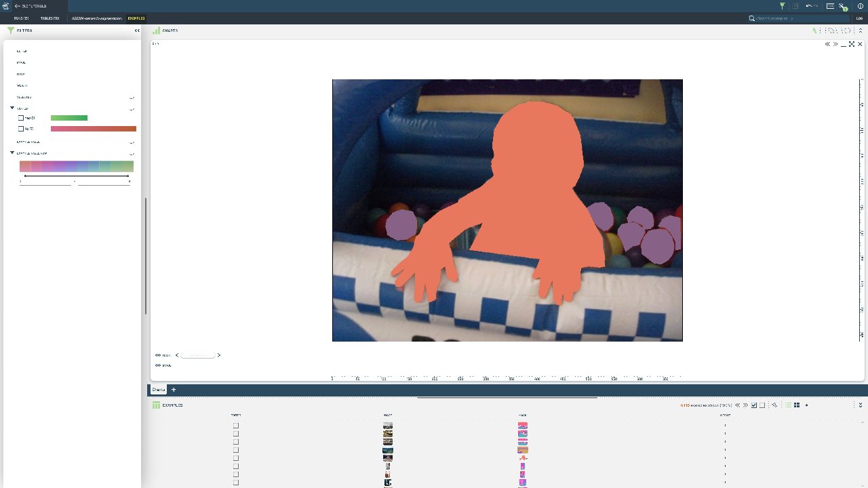Switch examples to grid view icon

[x=797, y=405]
